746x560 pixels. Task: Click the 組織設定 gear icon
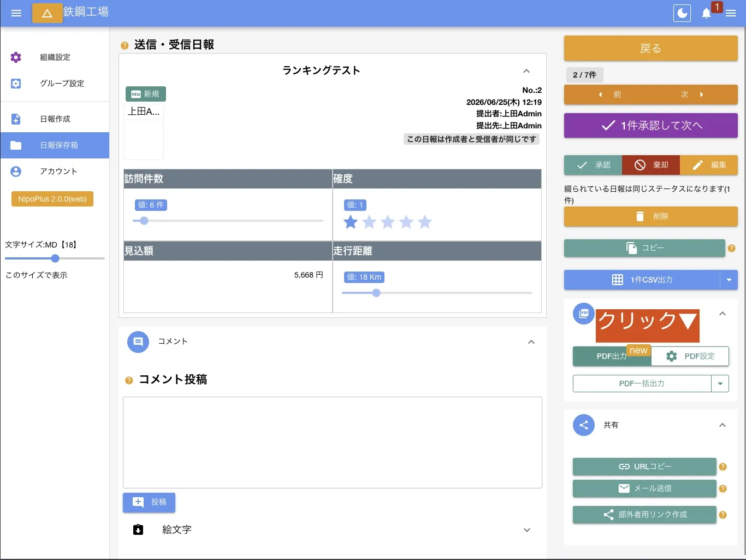16,57
